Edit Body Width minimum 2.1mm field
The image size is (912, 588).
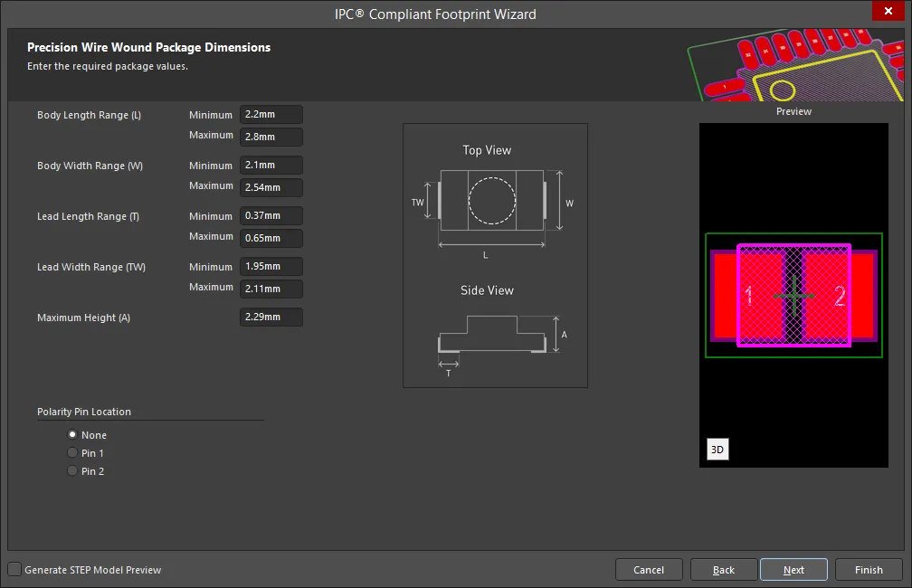271,166
